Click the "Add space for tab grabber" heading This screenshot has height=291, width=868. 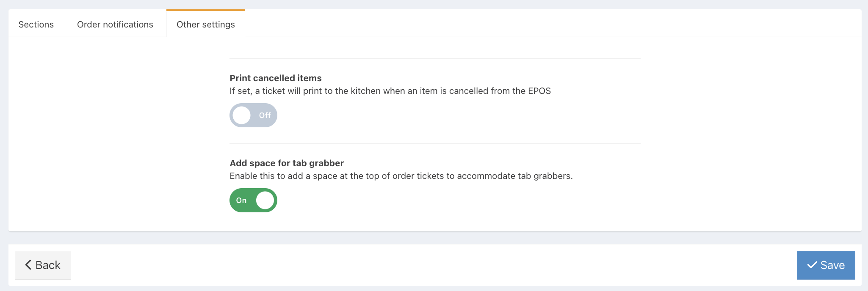(x=287, y=163)
